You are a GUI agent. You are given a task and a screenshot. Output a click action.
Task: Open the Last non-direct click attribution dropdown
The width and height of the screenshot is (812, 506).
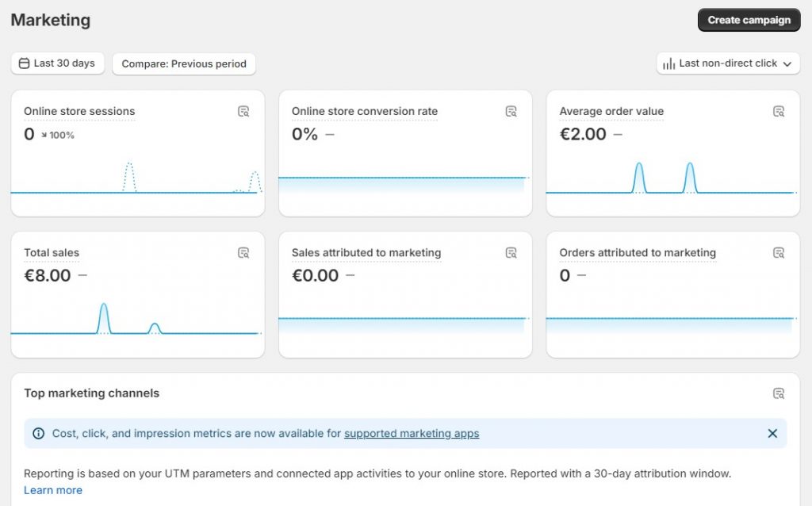point(727,63)
